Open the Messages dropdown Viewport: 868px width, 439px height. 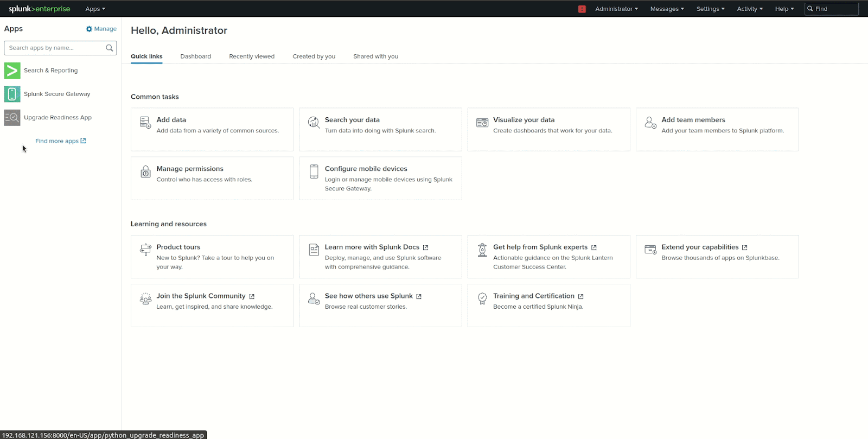[667, 9]
